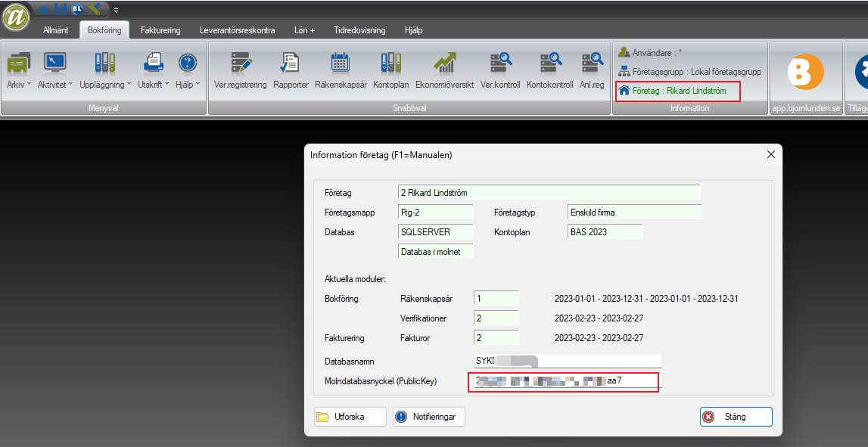
Task: Open Räkenskapsår calendar icon
Action: tap(341, 70)
